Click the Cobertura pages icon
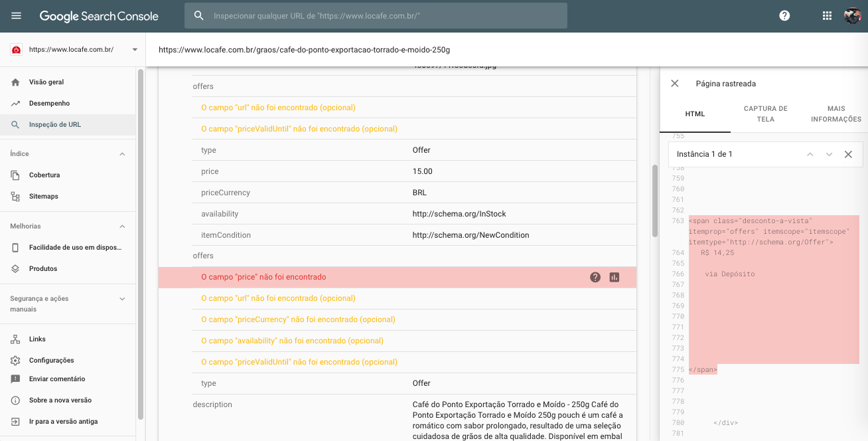 pyautogui.click(x=15, y=175)
